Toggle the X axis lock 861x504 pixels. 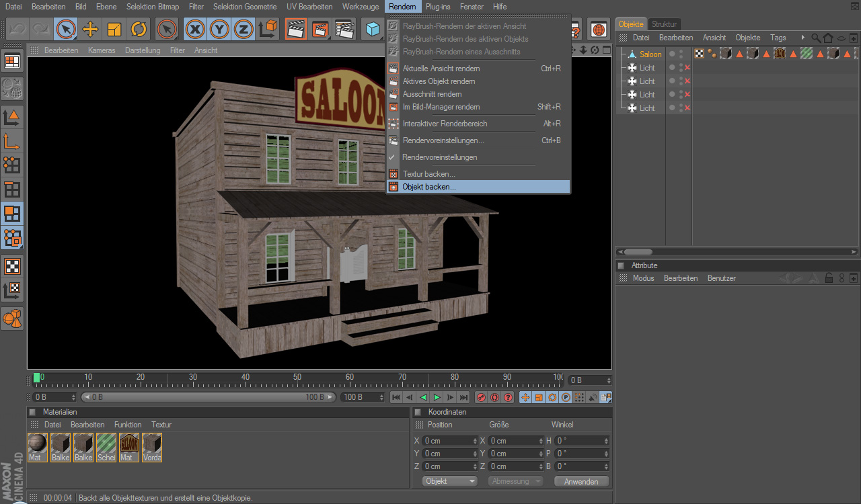point(195,29)
